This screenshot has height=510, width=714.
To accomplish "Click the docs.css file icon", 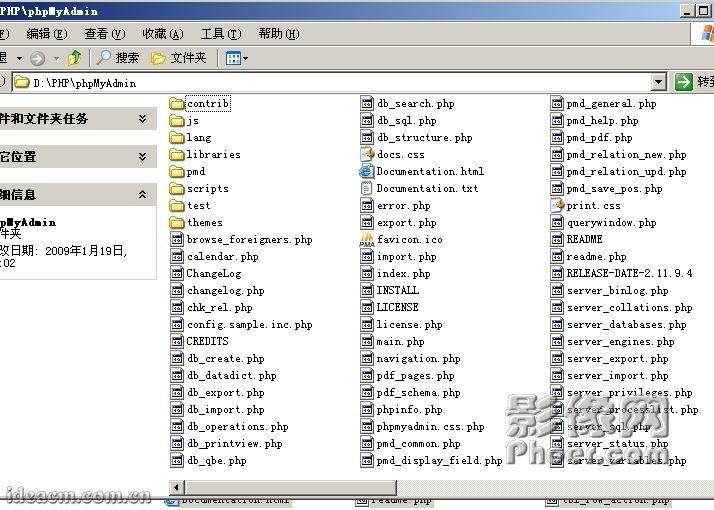I will click(x=367, y=155).
